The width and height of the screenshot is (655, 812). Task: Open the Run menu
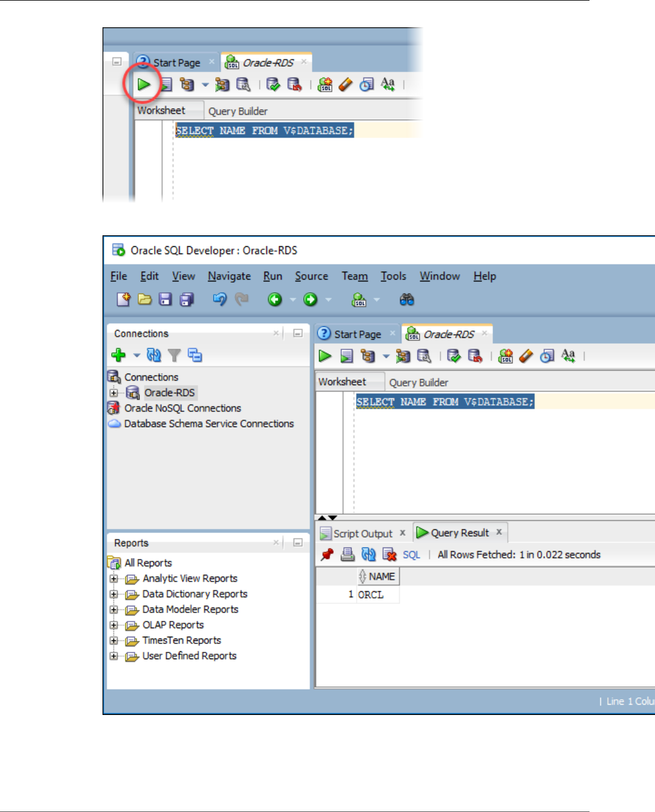(x=273, y=276)
